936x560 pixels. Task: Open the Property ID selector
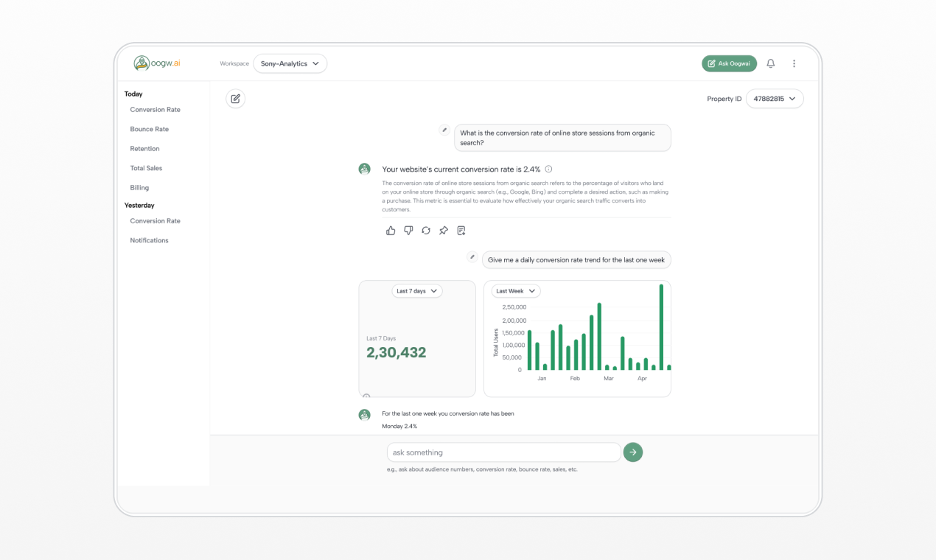tap(775, 98)
